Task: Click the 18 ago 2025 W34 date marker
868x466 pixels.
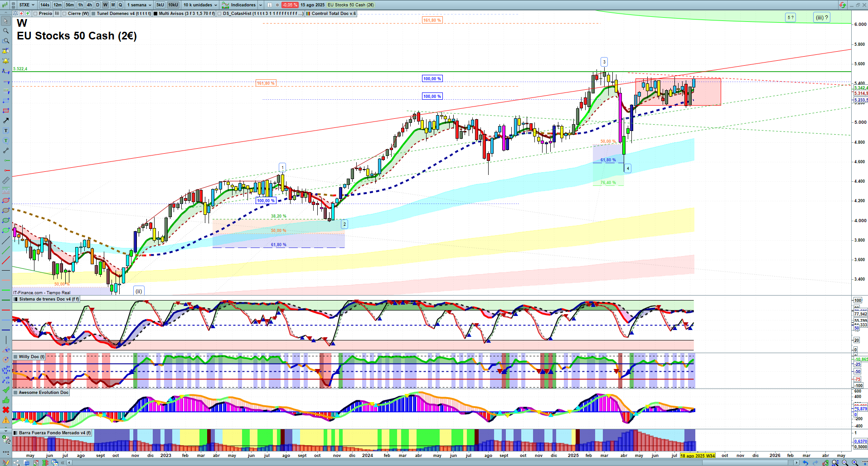Action: click(x=698, y=456)
